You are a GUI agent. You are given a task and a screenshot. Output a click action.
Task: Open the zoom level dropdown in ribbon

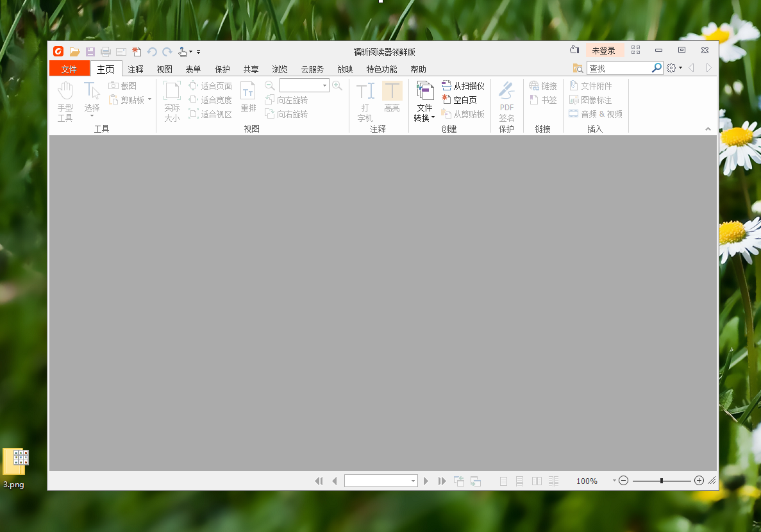(x=324, y=86)
